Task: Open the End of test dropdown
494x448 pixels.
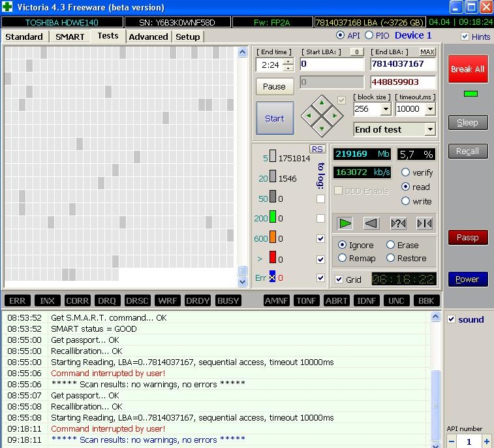Action: (430, 129)
